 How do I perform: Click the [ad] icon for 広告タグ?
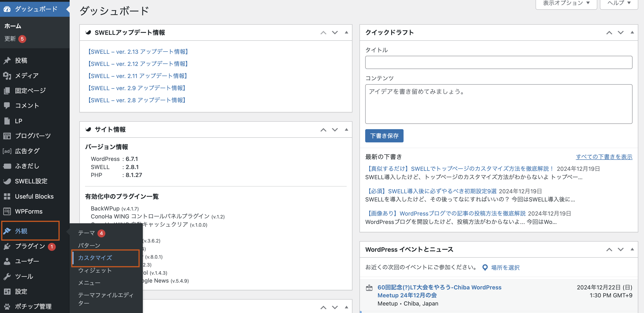coord(7,151)
